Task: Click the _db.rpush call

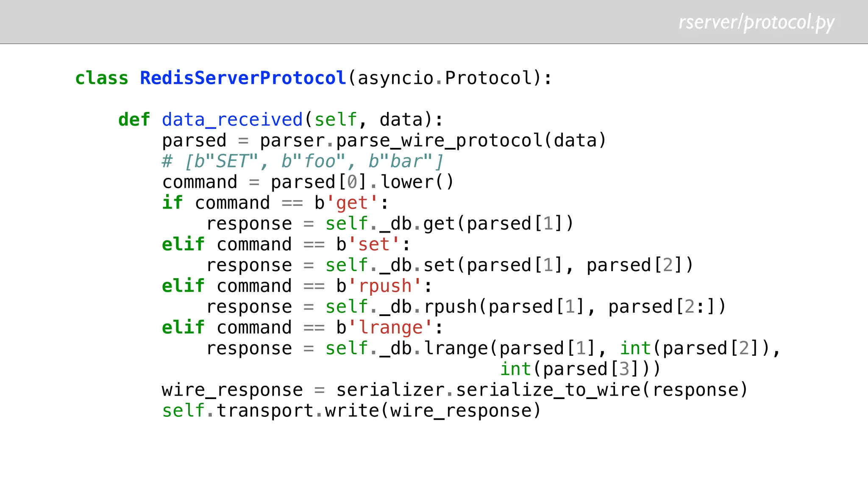Action: 553,307
